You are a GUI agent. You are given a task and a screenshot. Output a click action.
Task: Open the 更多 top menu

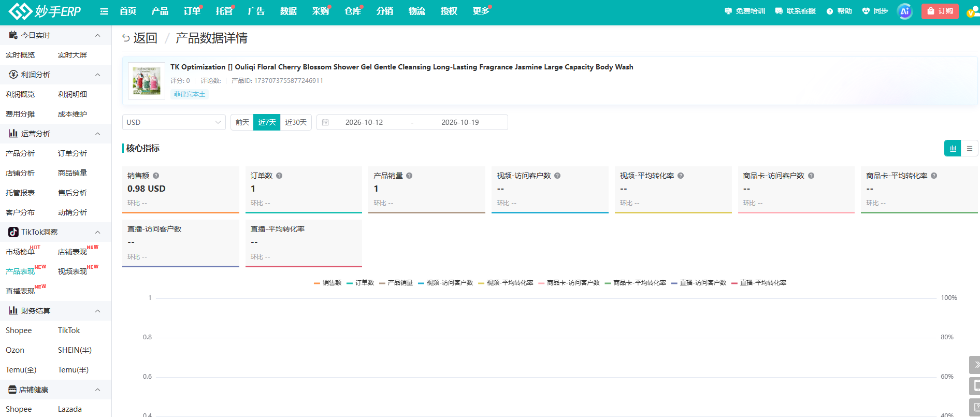pos(481,11)
